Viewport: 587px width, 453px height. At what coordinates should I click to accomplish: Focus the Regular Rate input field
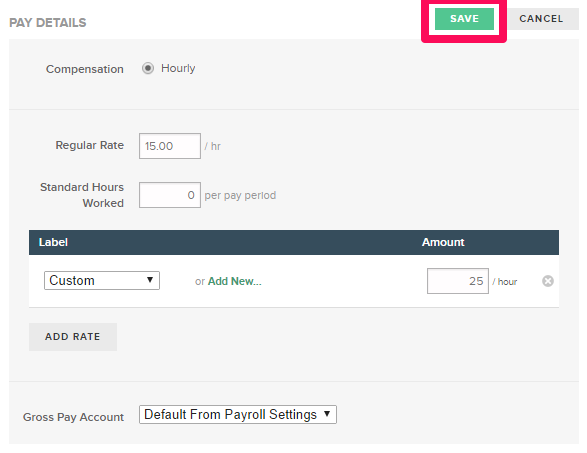[x=170, y=146]
